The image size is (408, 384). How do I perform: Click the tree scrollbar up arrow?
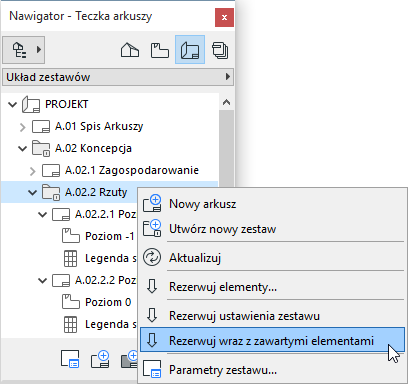[227, 103]
